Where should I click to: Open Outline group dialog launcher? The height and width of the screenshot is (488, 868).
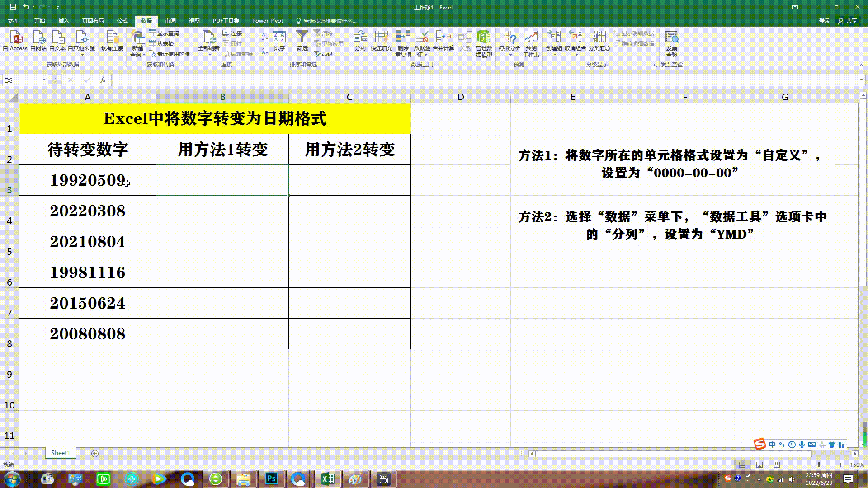pyautogui.click(x=656, y=65)
